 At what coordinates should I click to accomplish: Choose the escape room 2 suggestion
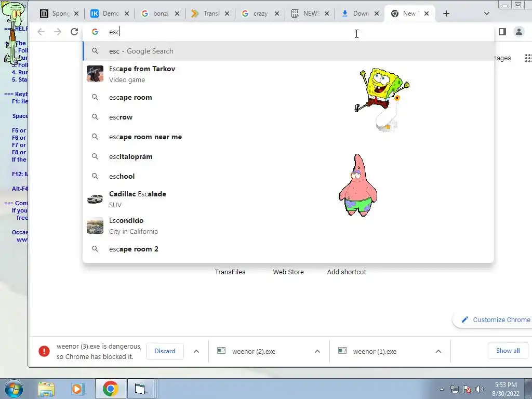288,249
